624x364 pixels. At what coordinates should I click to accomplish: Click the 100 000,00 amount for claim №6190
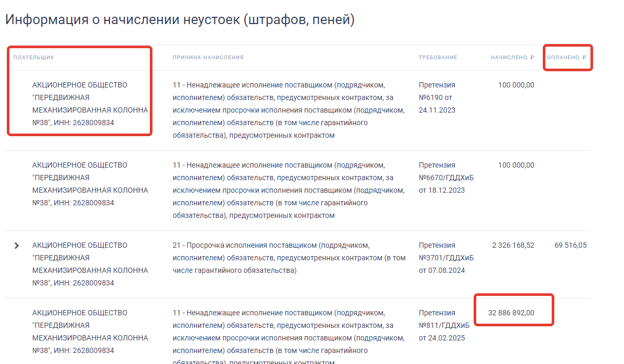tap(516, 85)
